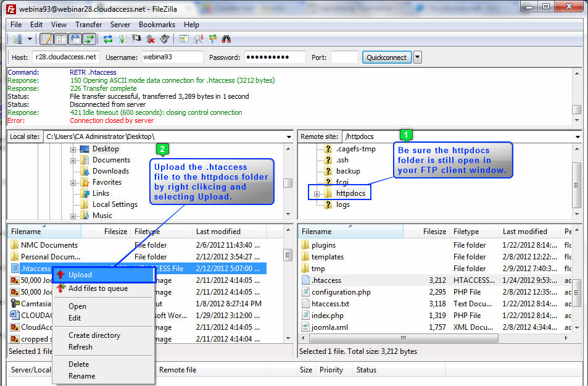
Task: Click the toolbar icon with colored list rows
Action: click(183, 39)
